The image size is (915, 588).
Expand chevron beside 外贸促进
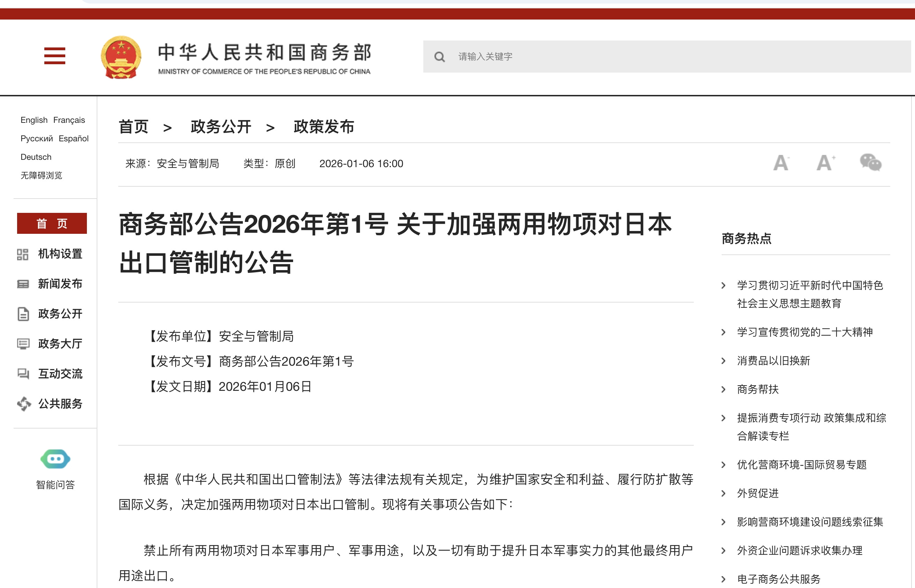pos(723,493)
